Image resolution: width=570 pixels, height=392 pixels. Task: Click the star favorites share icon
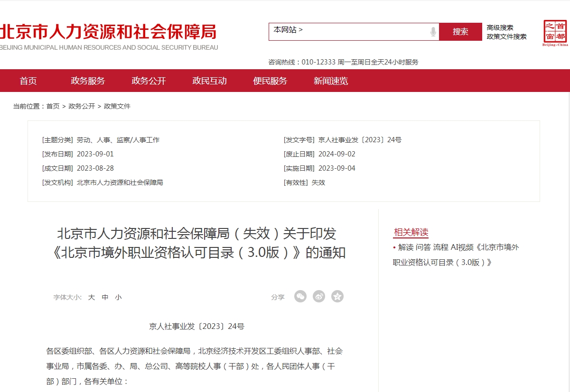click(x=337, y=297)
